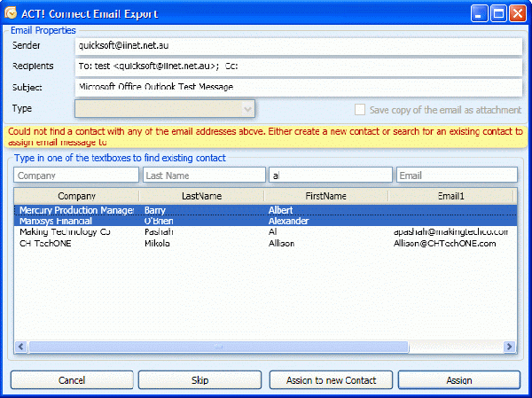Click the Recipients field
This screenshot has width=532, height=398.
[x=298, y=66]
